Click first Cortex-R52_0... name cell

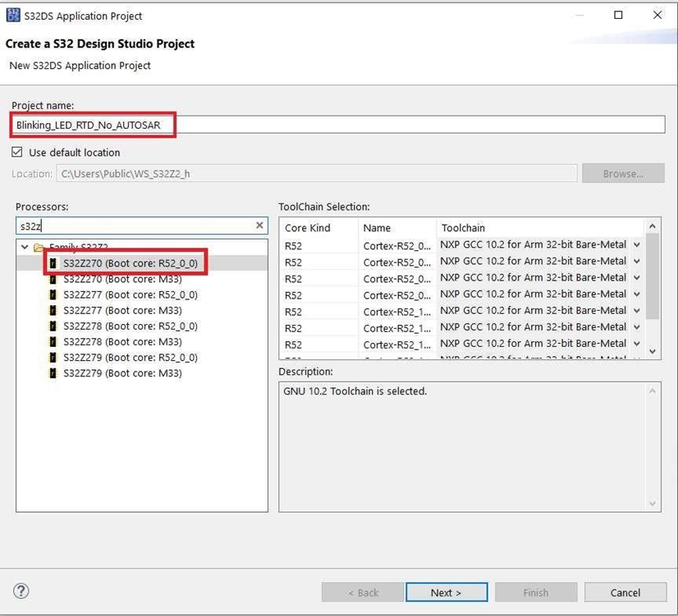pos(397,246)
